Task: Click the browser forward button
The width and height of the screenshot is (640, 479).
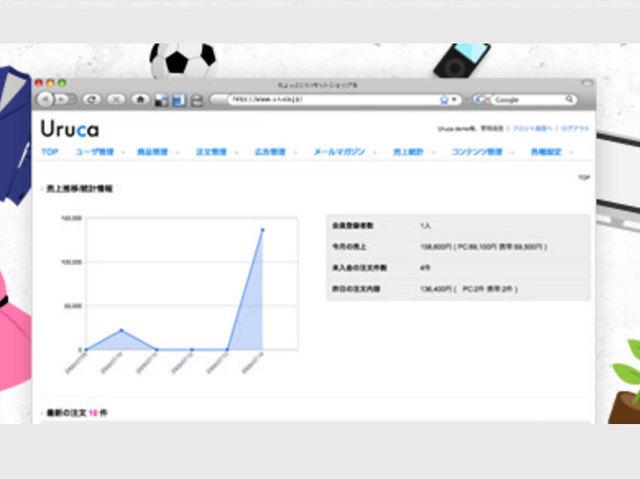Action: pyautogui.click(x=64, y=99)
